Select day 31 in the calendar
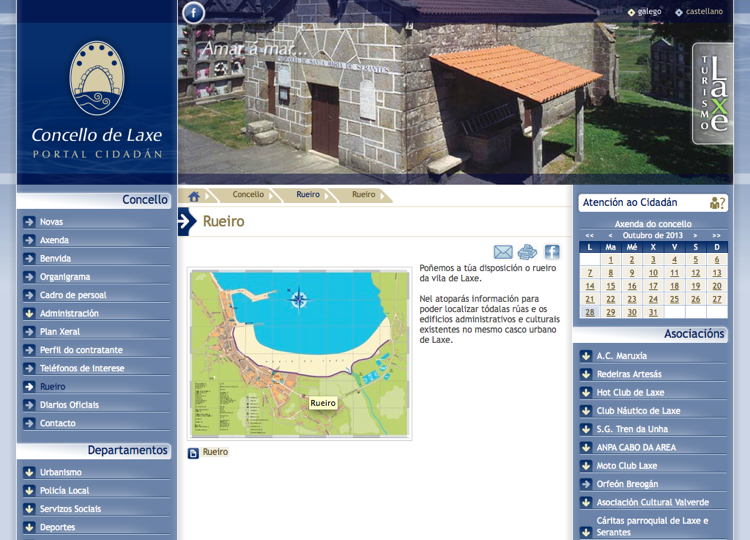 (653, 312)
